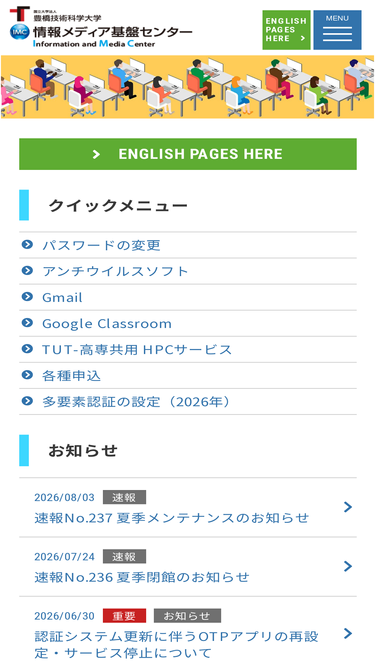Open chevron for 速報No.236 夏季閉館 notice
The width and height of the screenshot is (375, 667).
point(348,566)
